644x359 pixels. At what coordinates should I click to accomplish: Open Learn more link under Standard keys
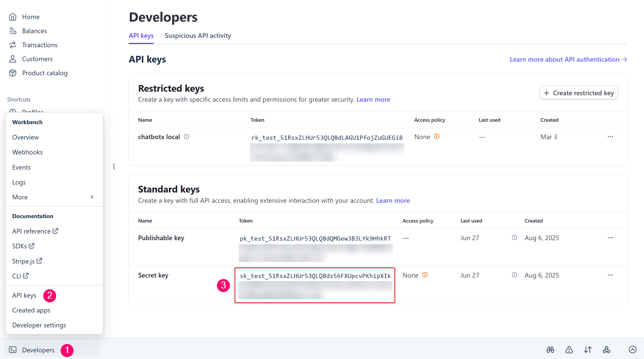[x=393, y=200]
